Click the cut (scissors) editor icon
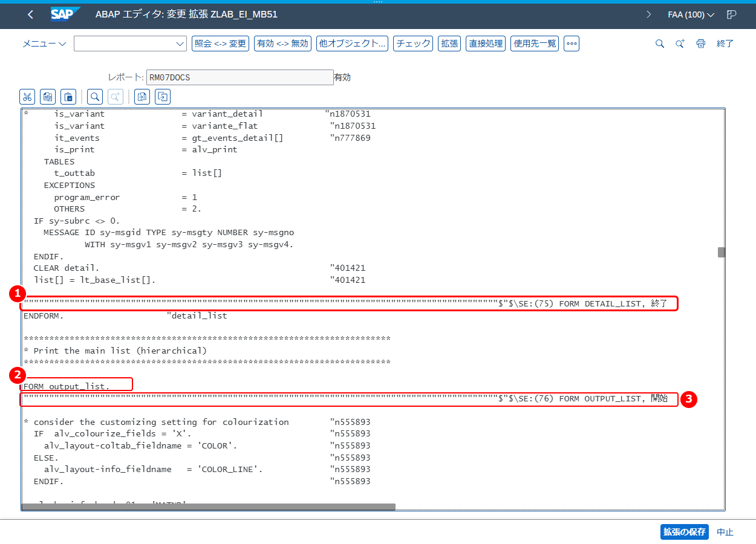The width and height of the screenshot is (756, 544). coord(27,96)
